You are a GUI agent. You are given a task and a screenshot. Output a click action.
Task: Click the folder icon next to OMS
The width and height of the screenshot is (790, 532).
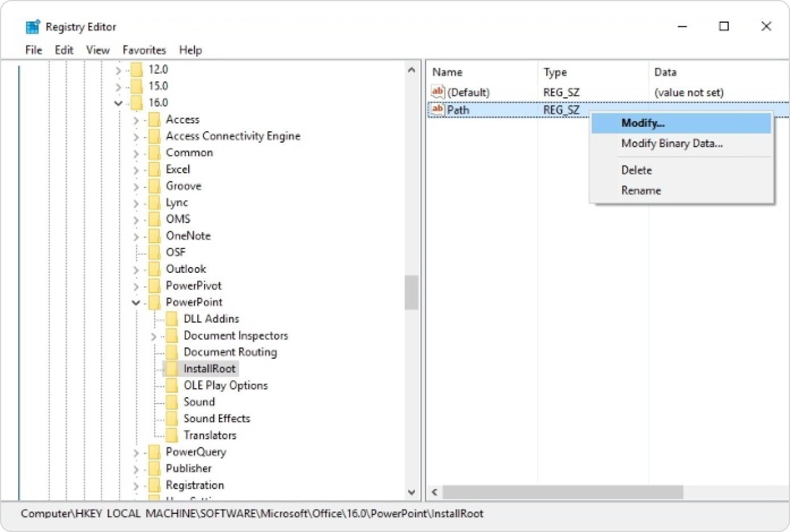154,219
